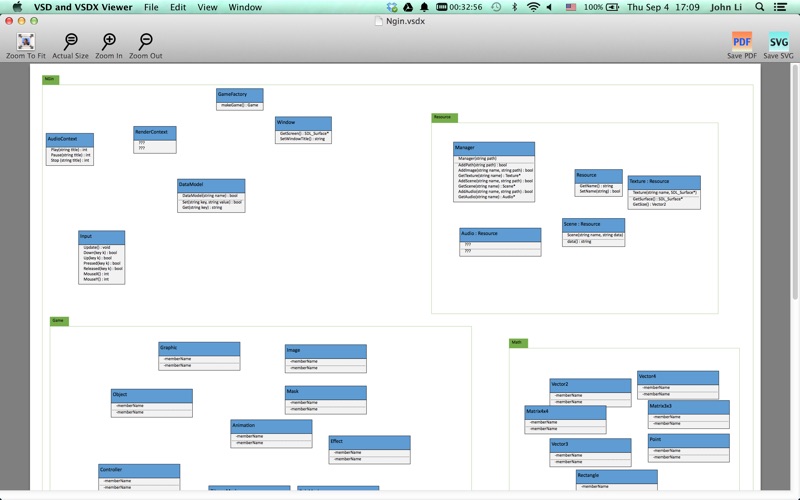
Task: Open the Apple menu
Action: [x=17, y=7]
